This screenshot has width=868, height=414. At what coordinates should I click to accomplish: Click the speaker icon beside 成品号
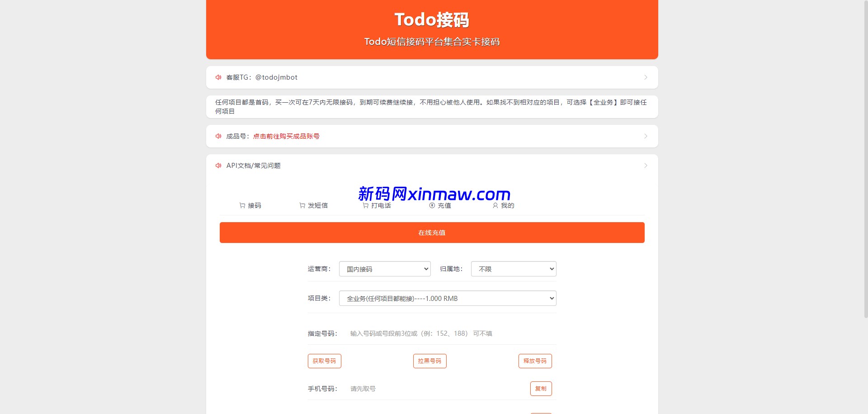coord(218,136)
